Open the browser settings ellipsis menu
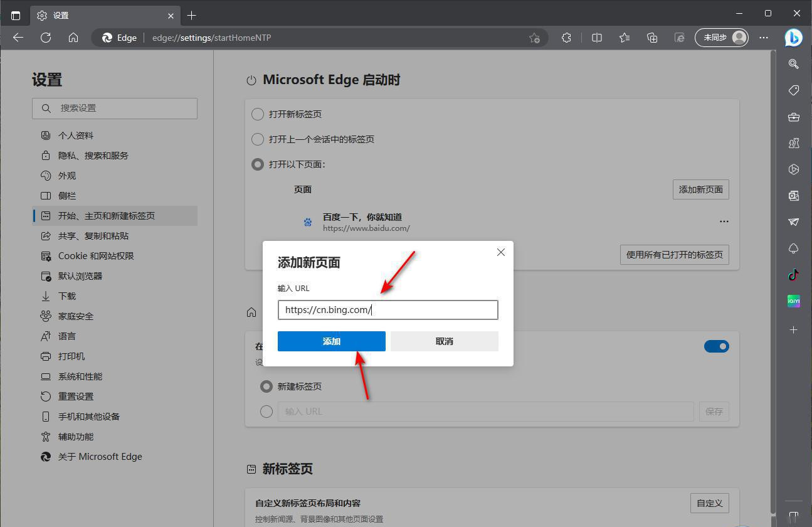812x527 pixels. point(763,38)
